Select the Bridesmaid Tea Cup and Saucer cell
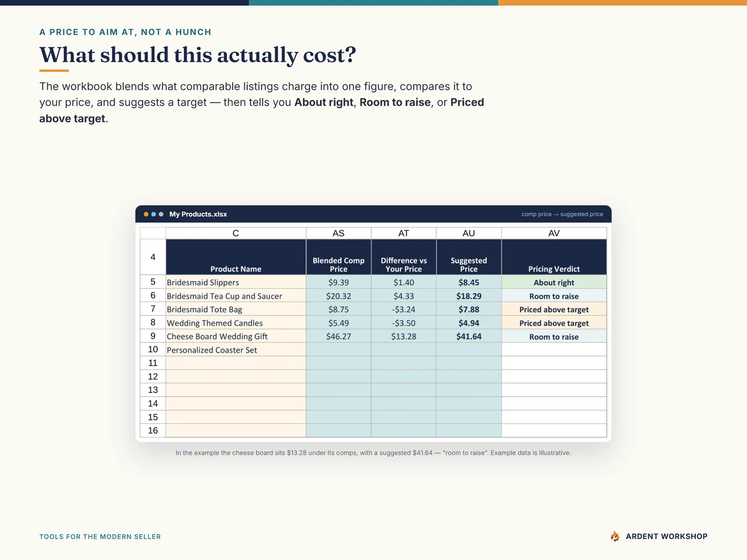Image resolution: width=747 pixels, height=560 pixels. (236, 295)
